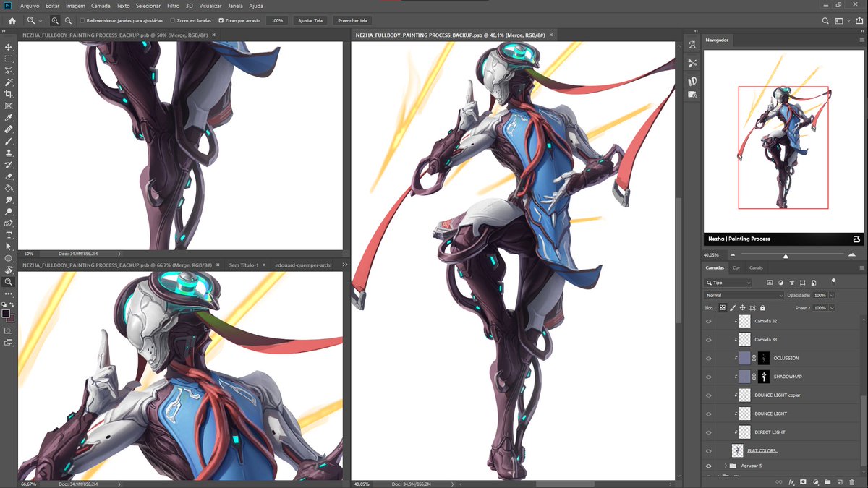
Task: Select the Ellipse shape tool
Action: pos(9,258)
